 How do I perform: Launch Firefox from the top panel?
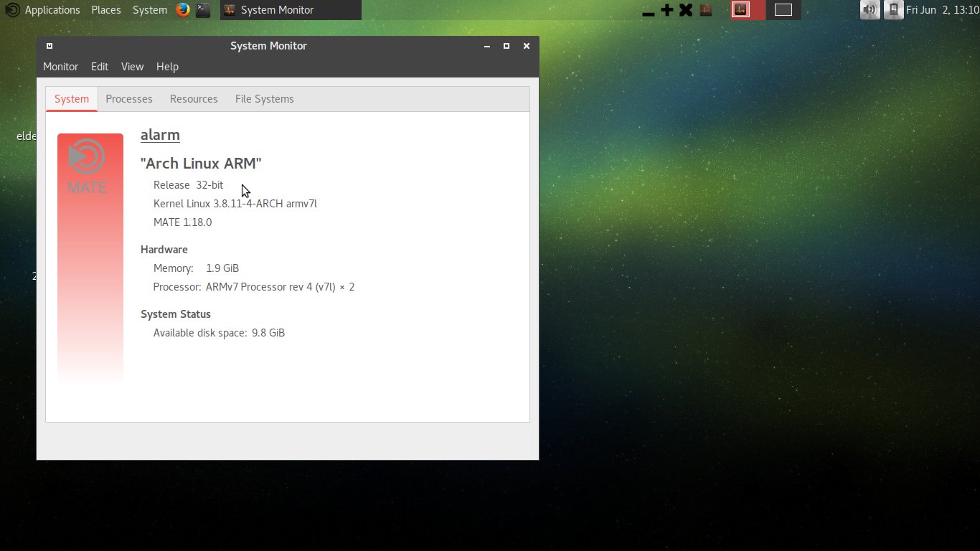click(183, 10)
